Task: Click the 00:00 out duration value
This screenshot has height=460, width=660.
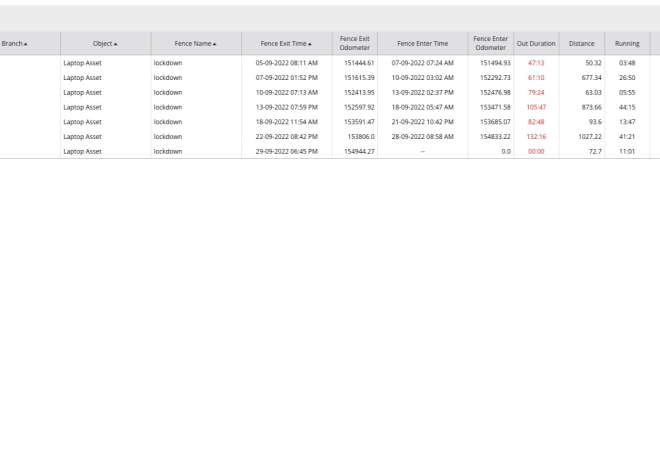Action: coord(536,152)
